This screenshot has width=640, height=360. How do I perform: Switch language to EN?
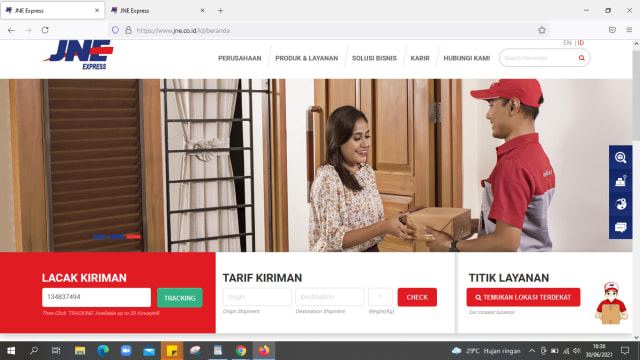(567, 43)
